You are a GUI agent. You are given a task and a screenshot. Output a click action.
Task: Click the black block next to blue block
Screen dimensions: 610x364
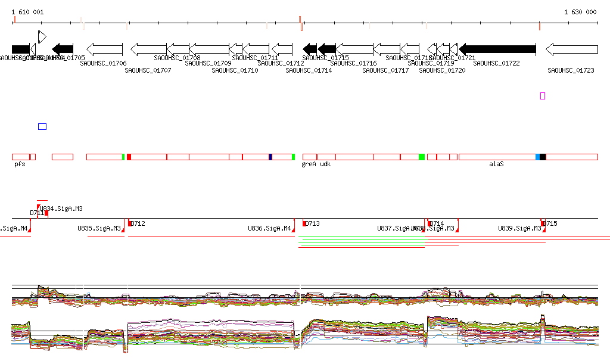[x=543, y=157]
